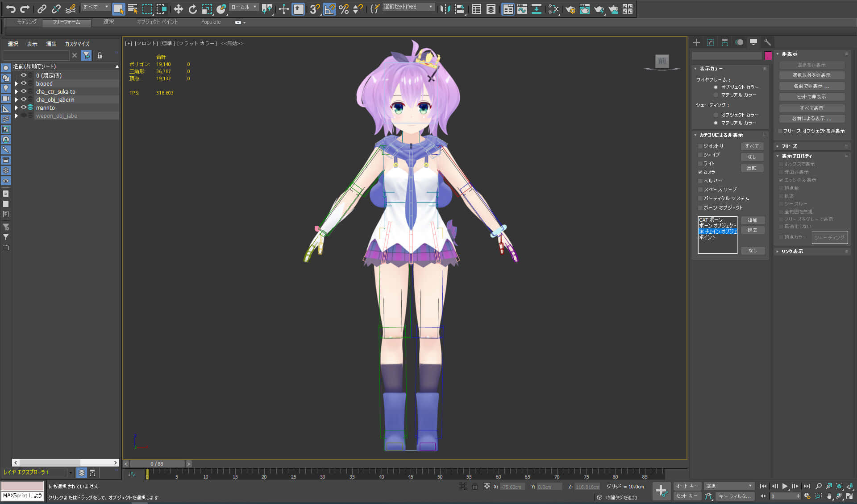The image size is (857, 504).
Task: Switch to the オブジェクト ペイント ribbon tab
Action: coord(157,22)
